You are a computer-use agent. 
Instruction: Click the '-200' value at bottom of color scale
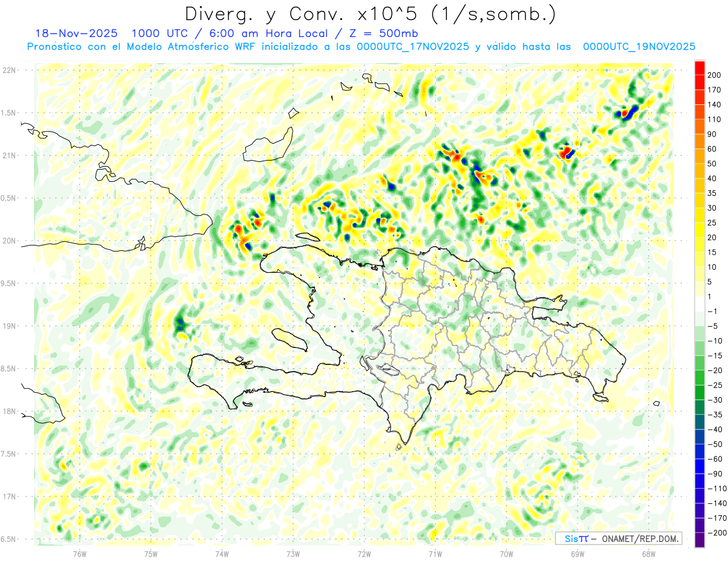(x=717, y=532)
